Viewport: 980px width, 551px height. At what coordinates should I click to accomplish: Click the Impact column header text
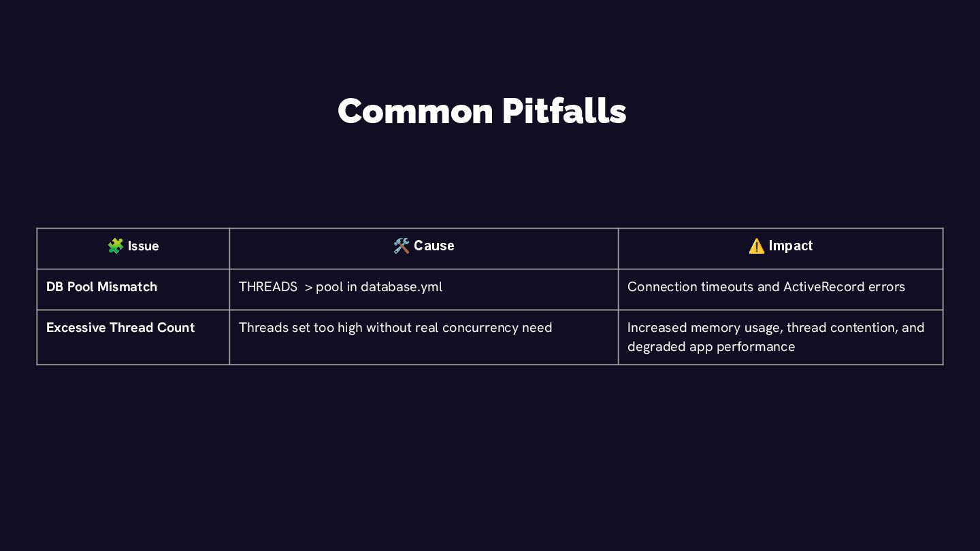coord(791,246)
